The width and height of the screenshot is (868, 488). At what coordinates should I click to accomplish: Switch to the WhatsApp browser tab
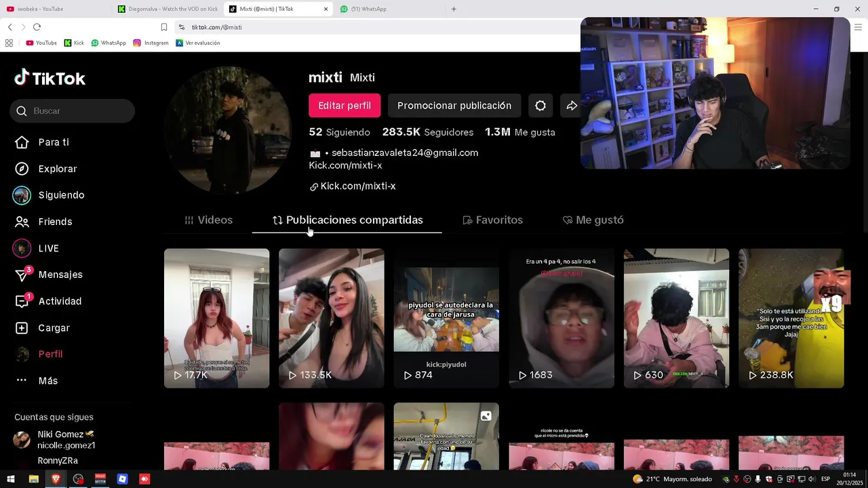click(x=388, y=9)
